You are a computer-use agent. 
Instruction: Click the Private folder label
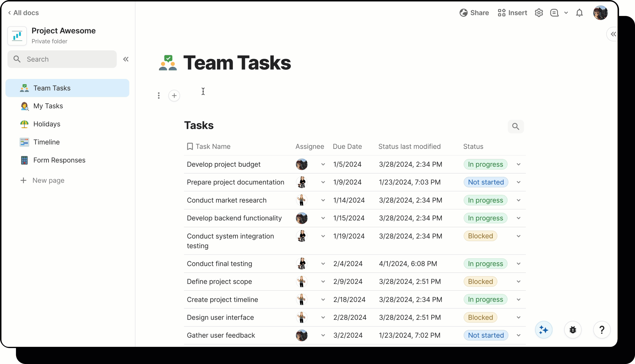point(49,41)
